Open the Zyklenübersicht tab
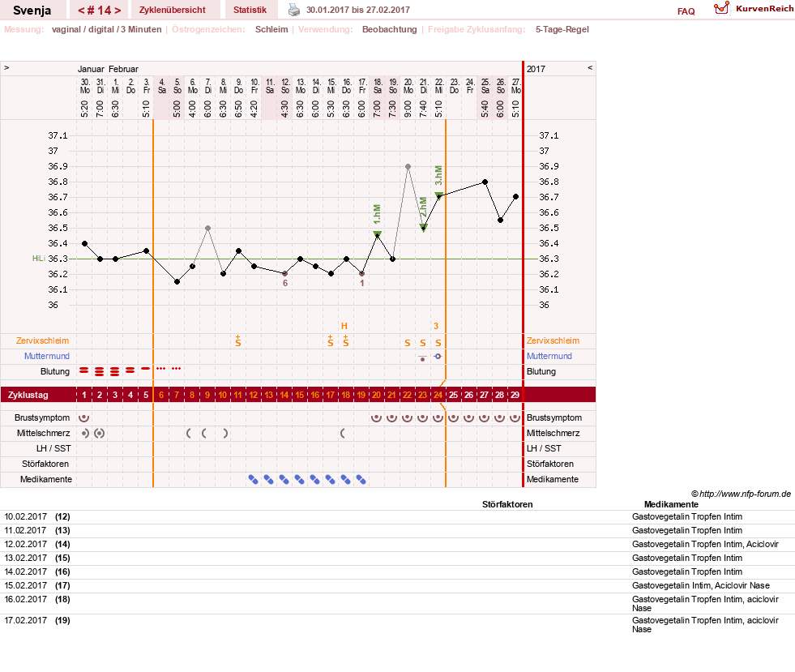Screen dimensions: 795x672 [x=173, y=10]
